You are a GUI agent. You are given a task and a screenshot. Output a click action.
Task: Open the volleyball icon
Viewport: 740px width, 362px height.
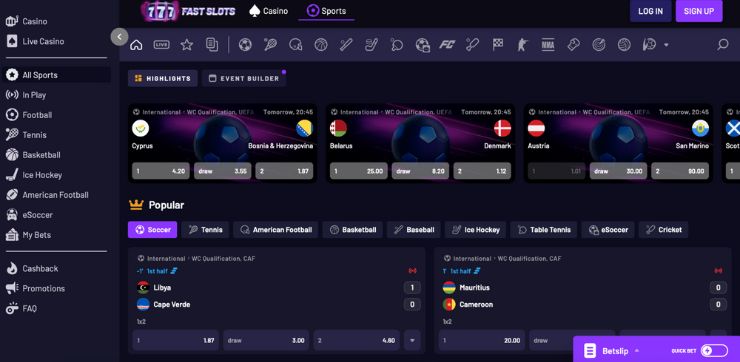pos(624,45)
